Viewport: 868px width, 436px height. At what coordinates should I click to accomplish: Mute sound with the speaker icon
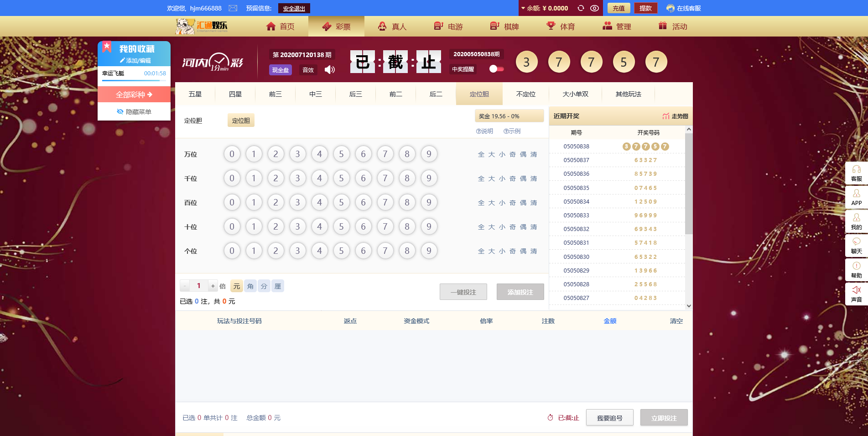[x=329, y=69]
